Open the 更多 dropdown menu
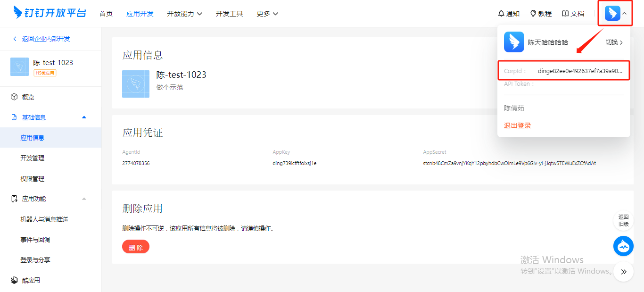The height and width of the screenshot is (292, 644). point(268,14)
